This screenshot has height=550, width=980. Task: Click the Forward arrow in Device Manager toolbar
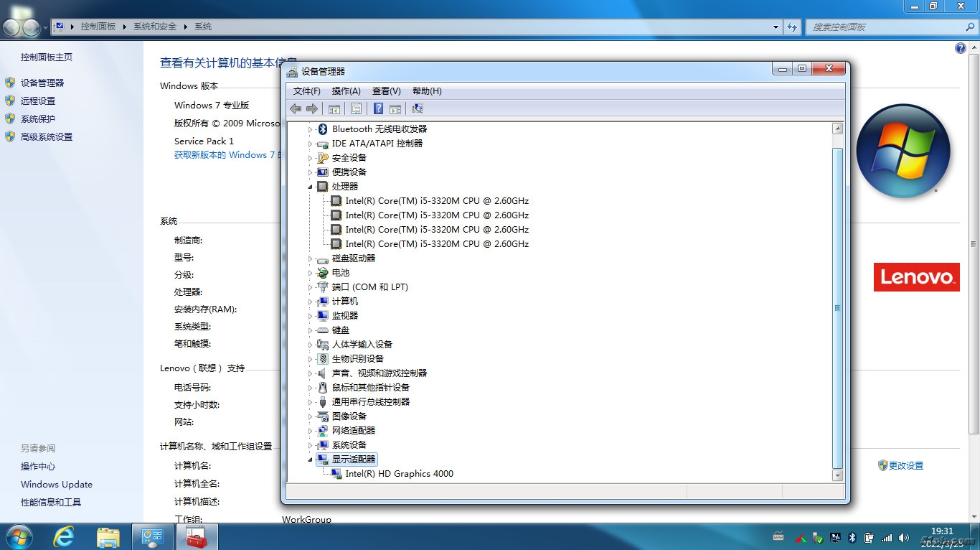[312, 108]
